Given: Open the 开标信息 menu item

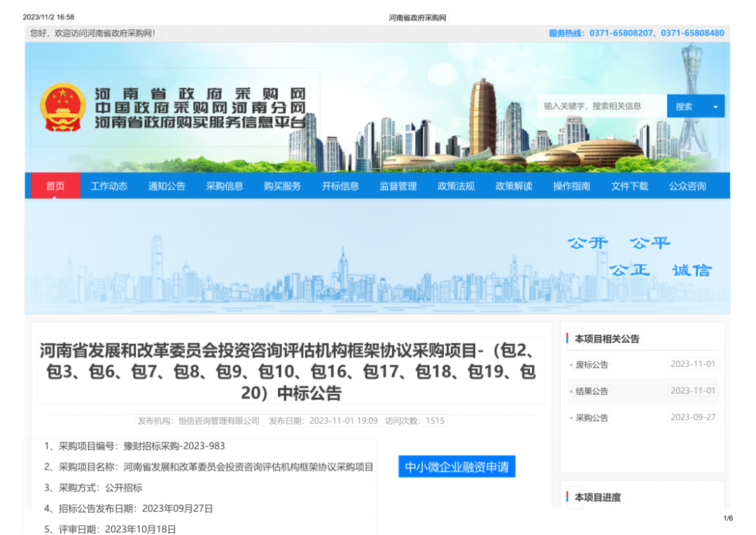Looking at the screenshot, I should point(340,186).
